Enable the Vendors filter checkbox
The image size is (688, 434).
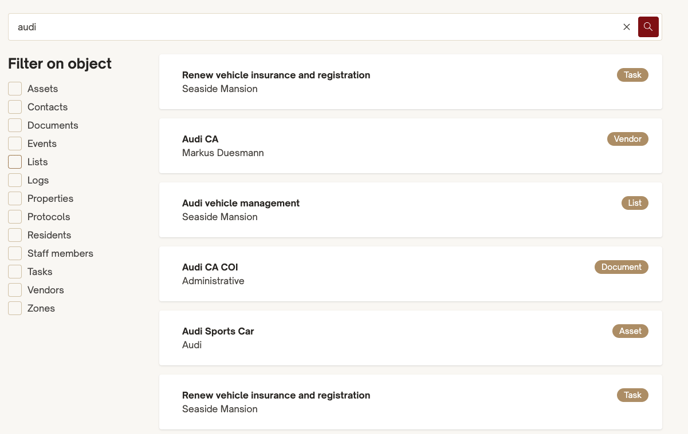click(x=15, y=290)
